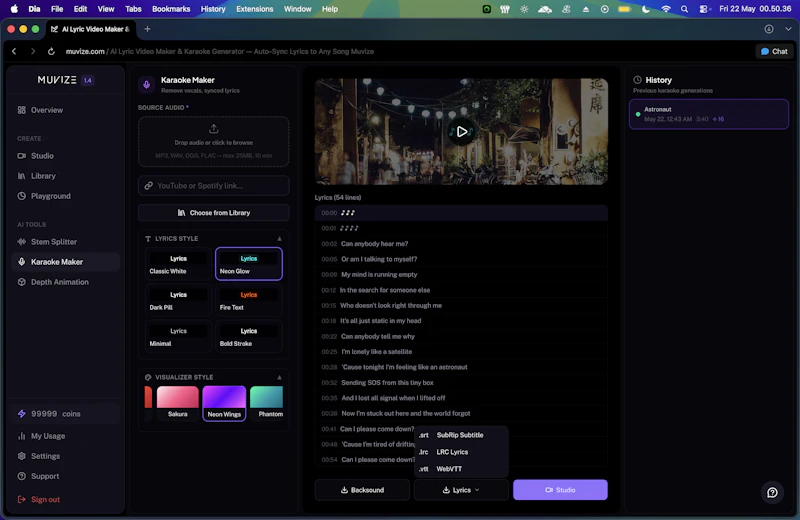Select Dark Pill lyrics style

point(178,301)
